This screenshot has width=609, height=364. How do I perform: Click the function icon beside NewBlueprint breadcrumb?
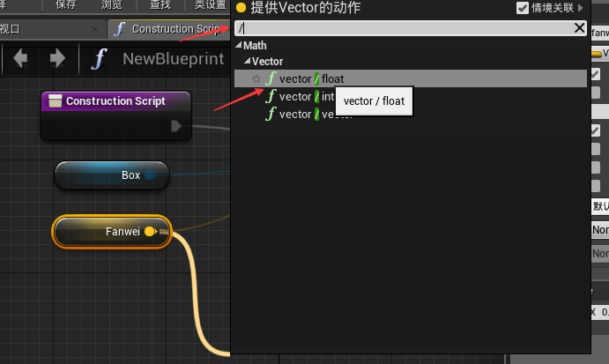tap(100, 59)
